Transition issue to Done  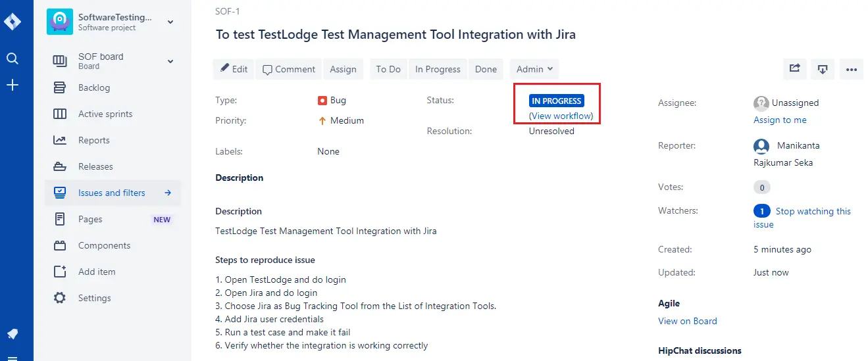pos(486,69)
